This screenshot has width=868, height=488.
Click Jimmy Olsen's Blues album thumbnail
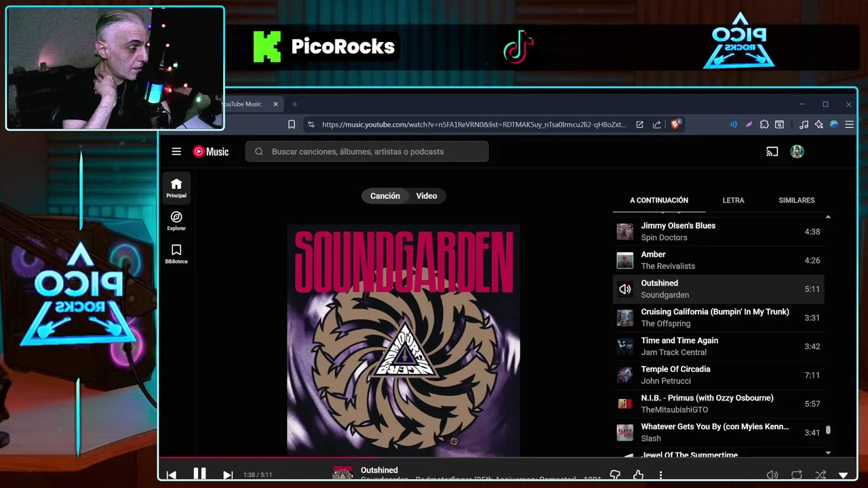[625, 232]
